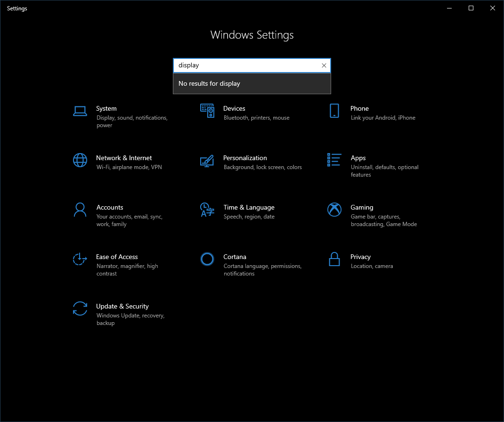Clear the search box with X

[x=324, y=65]
